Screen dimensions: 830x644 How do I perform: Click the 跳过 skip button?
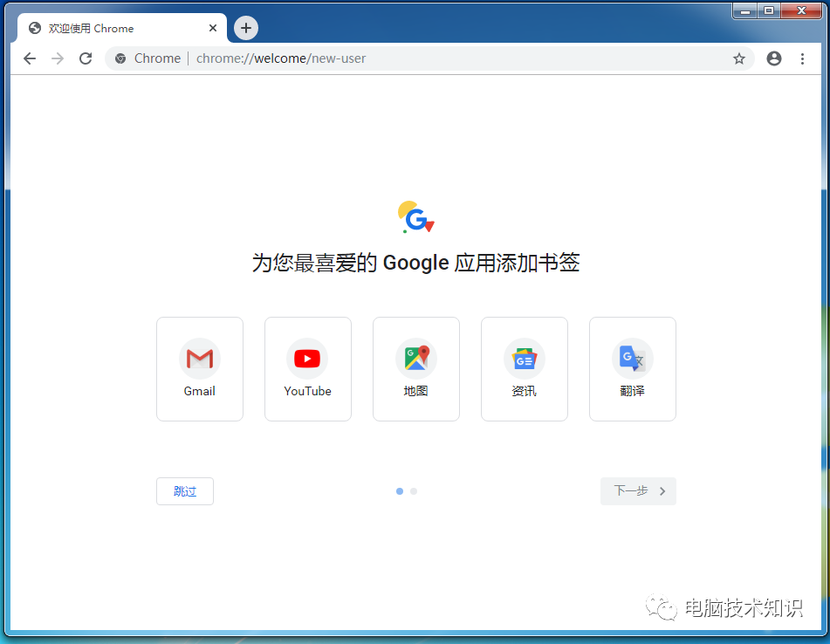(x=185, y=491)
